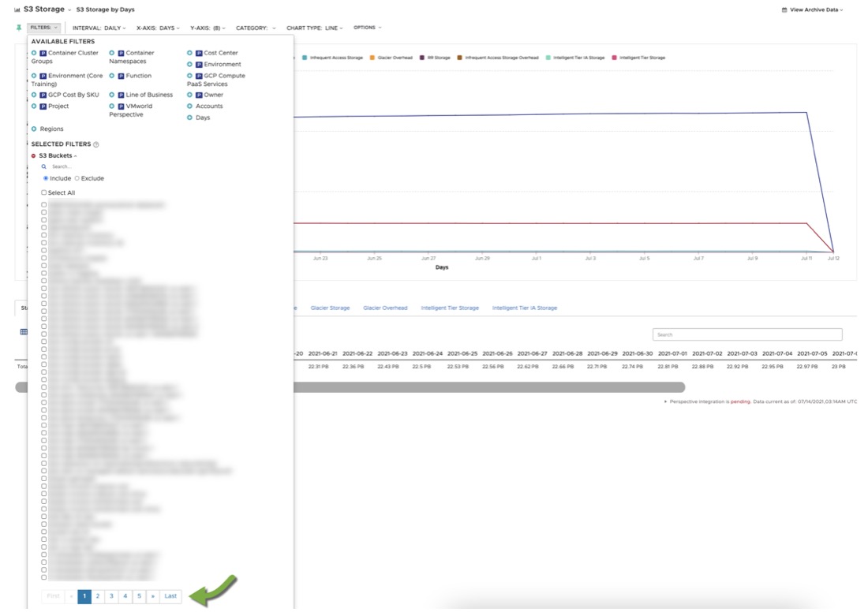
Task: Click the help icon beside Selected Filters
Action: pos(95,144)
